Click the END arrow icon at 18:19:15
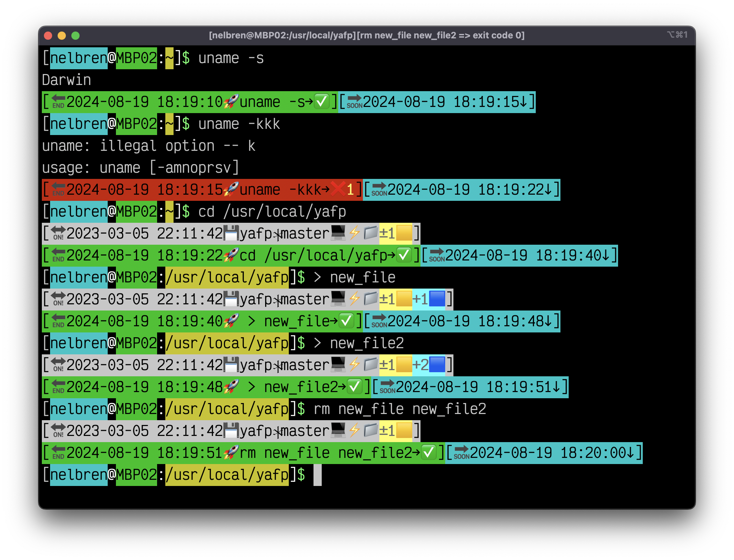 coord(58,190)
